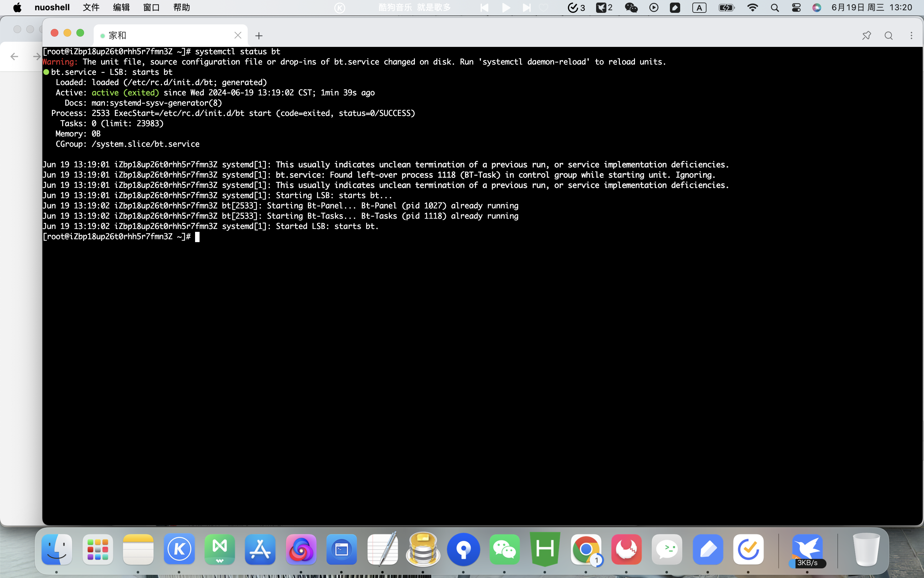
Task: Open the Wi-Fi menu
Action: coord(752,8)
